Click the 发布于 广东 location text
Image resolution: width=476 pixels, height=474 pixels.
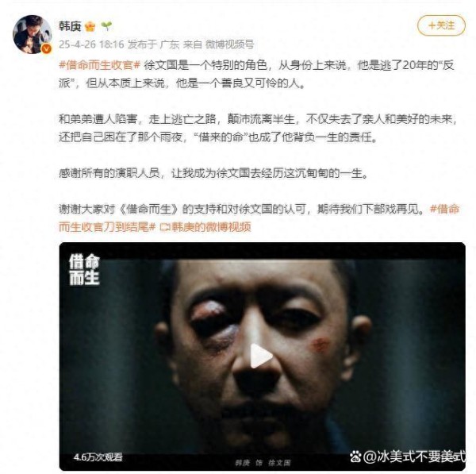(x=153, y=44)
